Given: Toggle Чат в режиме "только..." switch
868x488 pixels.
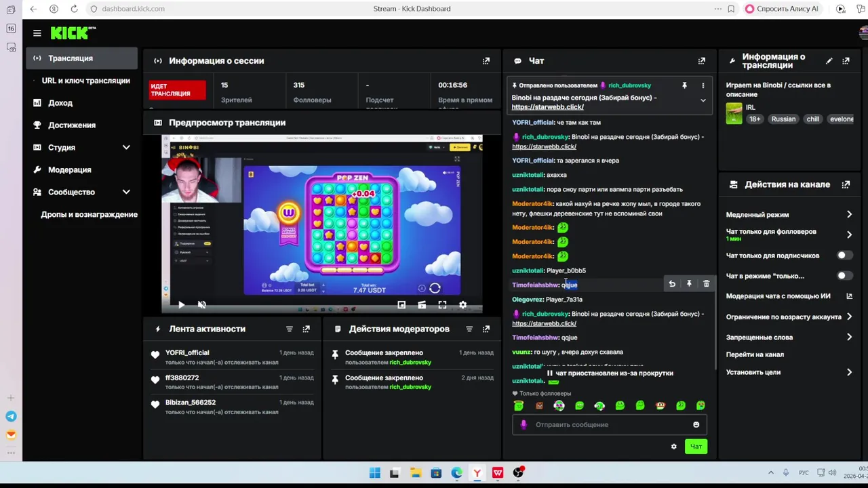Looking at the screenshot, I should click(844, 276).
